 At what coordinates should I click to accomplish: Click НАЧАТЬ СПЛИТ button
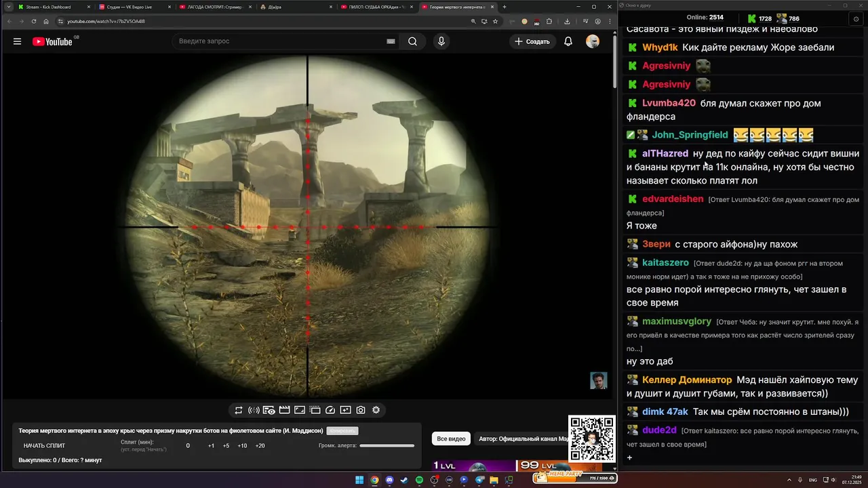(x=44, y=446)
